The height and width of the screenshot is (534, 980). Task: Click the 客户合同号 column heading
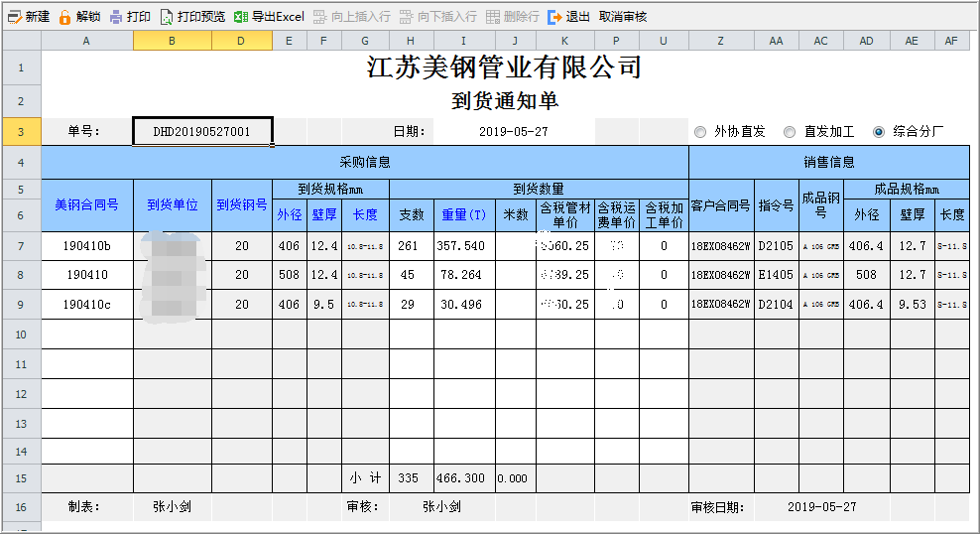click(x=721, y=205)
